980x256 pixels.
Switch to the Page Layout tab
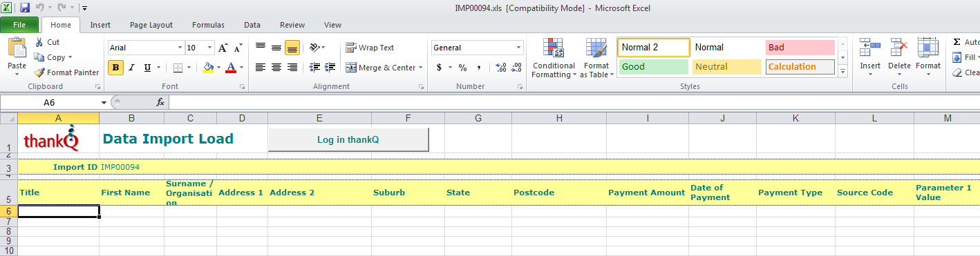[151, 25]
